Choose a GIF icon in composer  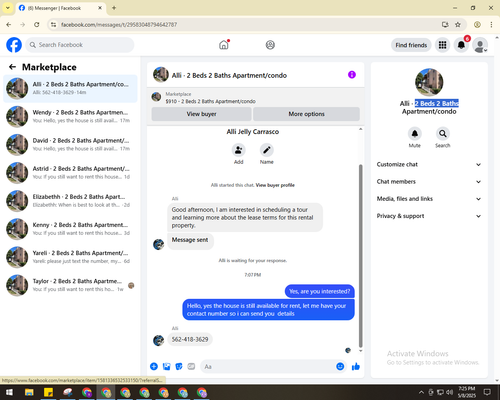(x=191, y=367)
